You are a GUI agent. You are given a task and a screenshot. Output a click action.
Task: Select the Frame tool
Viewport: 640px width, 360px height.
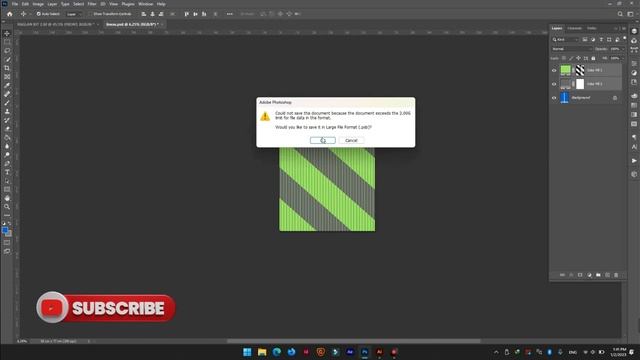[x=7, y=76]
